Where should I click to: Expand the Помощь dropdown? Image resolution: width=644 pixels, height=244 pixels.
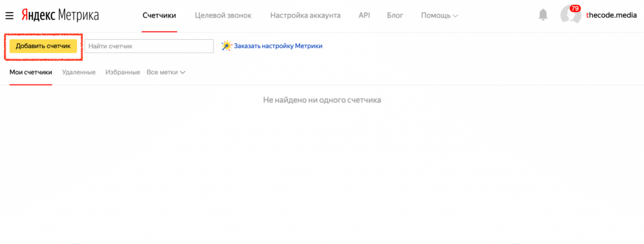tap(439, 15)
